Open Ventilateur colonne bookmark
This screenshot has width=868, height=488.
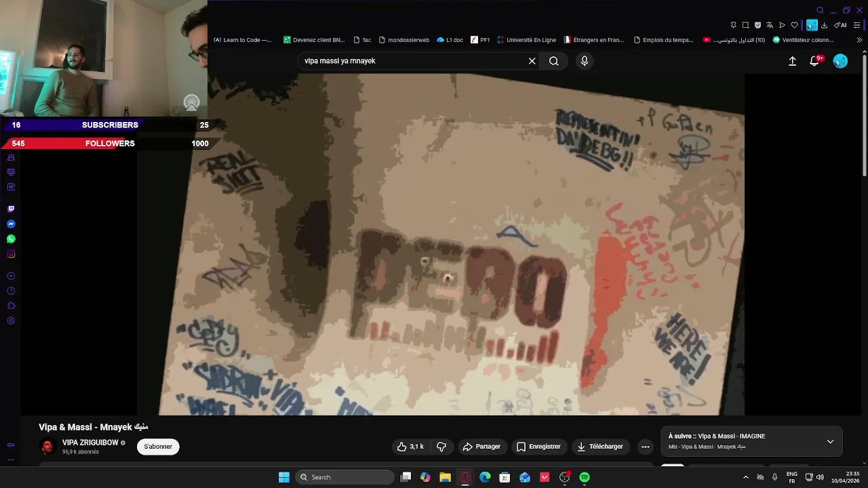coord(803,40)
